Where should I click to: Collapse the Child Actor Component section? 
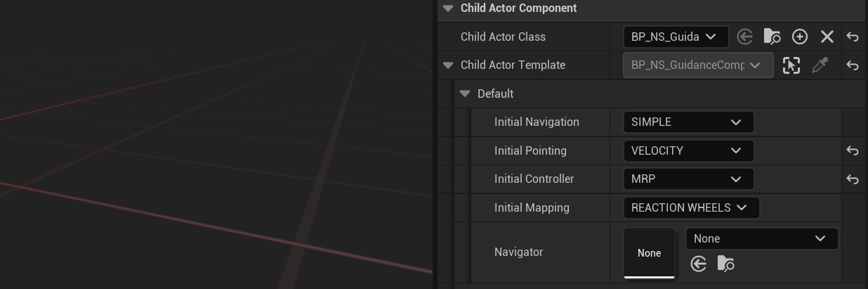tap(448, 8)
